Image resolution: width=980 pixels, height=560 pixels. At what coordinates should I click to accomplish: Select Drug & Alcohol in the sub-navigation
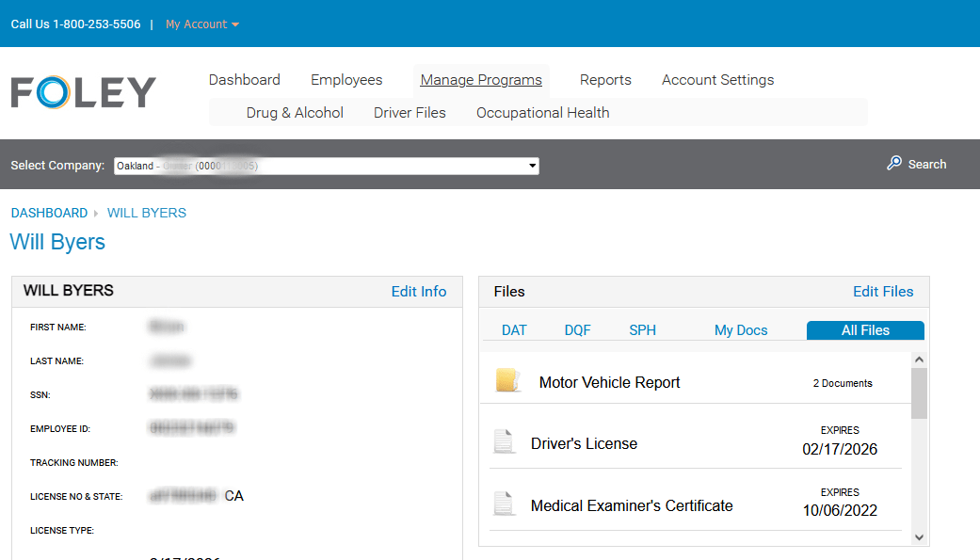[x=294, y=112]
